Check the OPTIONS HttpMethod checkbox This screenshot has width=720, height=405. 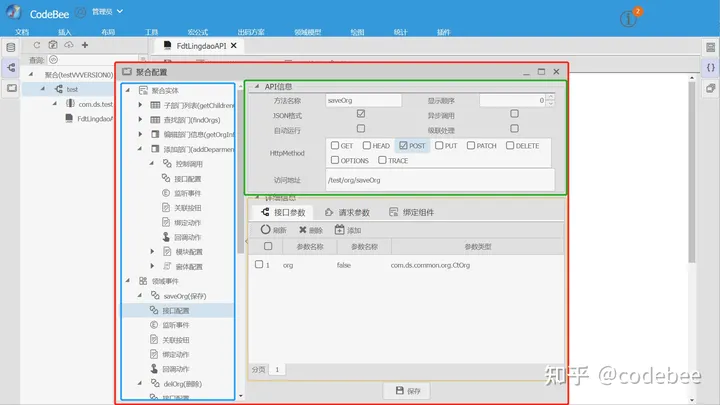click(335, 160)
